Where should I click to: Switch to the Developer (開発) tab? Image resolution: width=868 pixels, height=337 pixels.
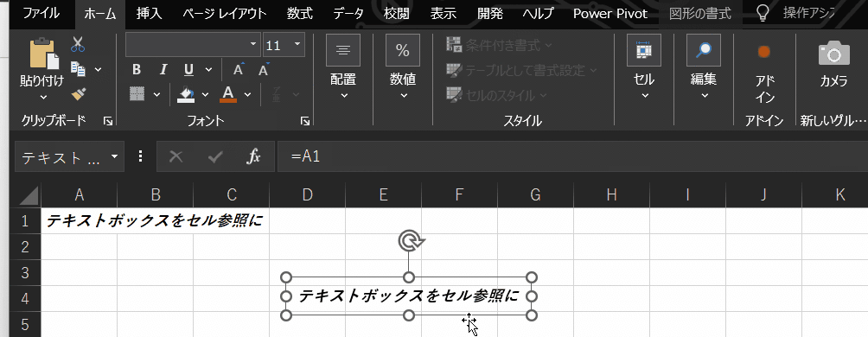(490, 14)
